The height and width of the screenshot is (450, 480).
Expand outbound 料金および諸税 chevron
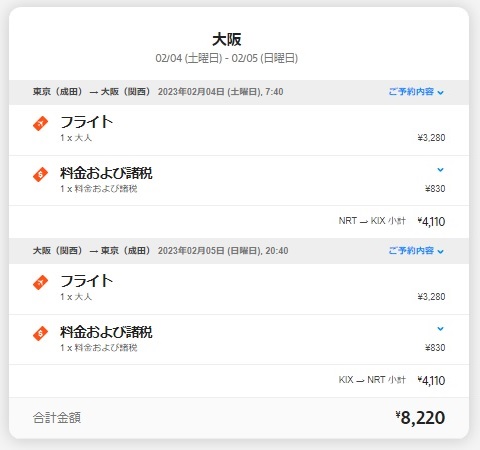click(440, 170)
